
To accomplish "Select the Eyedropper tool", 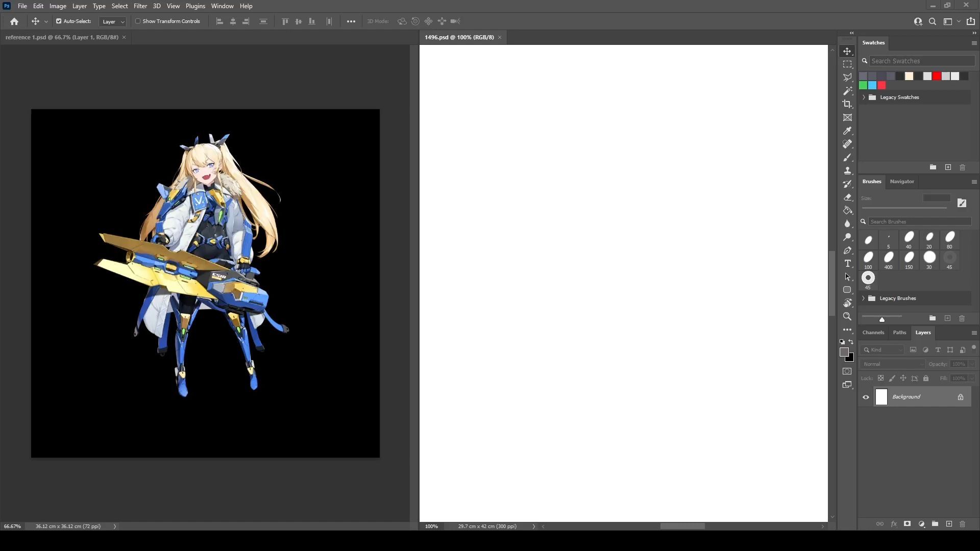I will 847,131.
